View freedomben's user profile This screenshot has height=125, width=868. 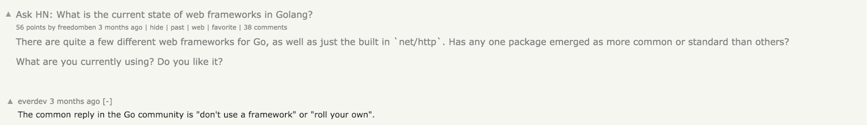[77, 28]
